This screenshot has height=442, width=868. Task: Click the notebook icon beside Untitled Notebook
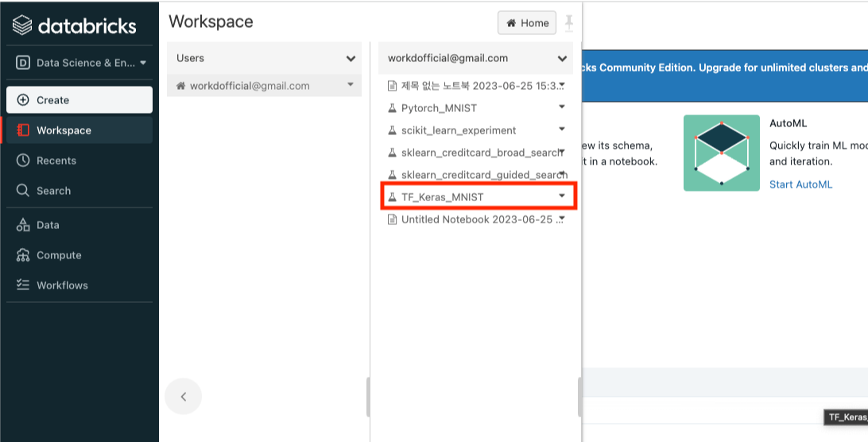click(x=392, y=219)
